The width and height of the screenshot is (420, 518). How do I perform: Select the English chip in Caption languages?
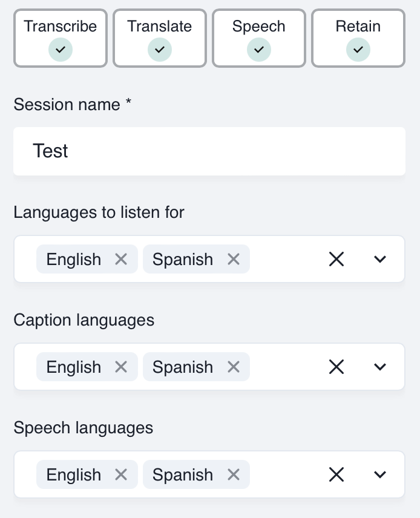[73, 367]
